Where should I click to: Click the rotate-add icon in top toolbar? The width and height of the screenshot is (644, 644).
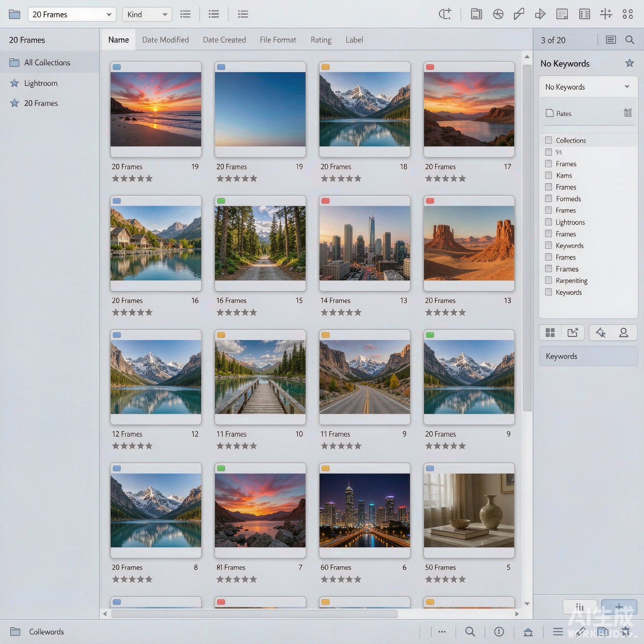tap(445, 14)
